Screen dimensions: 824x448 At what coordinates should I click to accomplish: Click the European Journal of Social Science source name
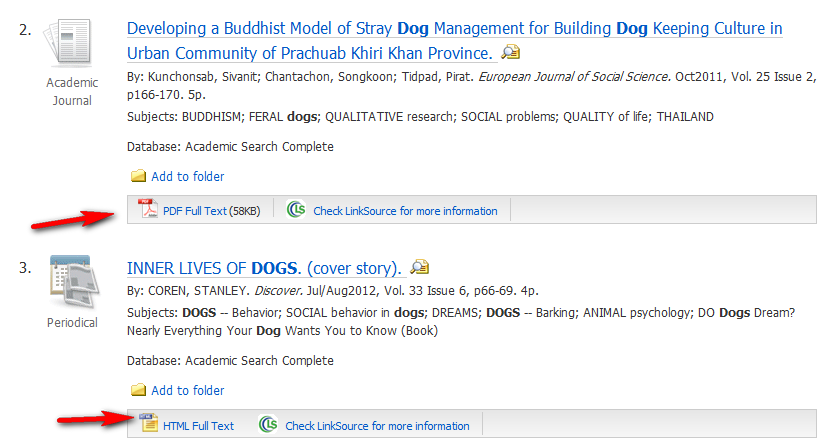tap(574, 77)
